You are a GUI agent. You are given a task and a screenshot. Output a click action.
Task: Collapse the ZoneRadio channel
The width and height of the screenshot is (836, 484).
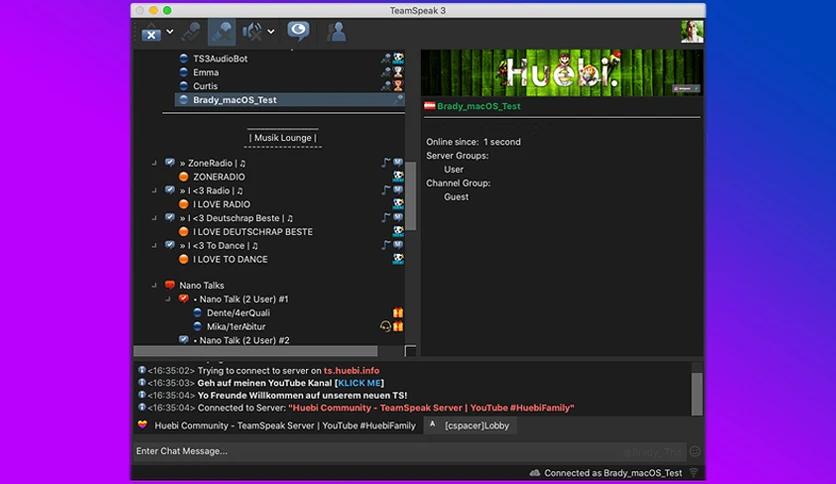point(154,163)
